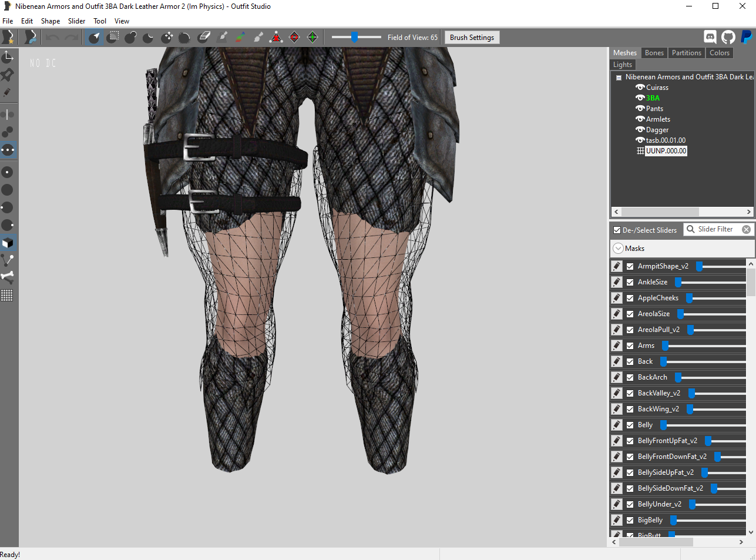
Task: Adjust the Field of View slider
Action: 355,37
